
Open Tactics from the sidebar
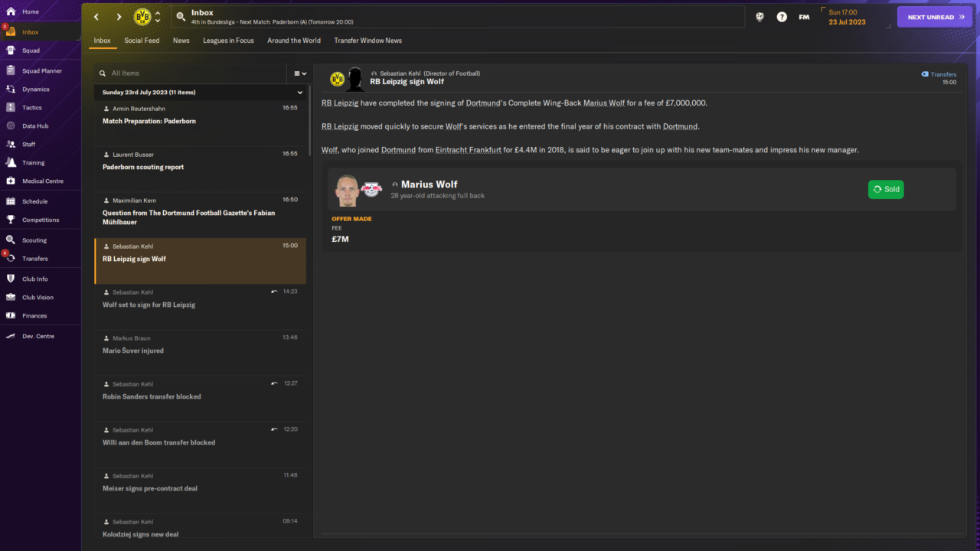pyautogui.click(x=11, y=108)
